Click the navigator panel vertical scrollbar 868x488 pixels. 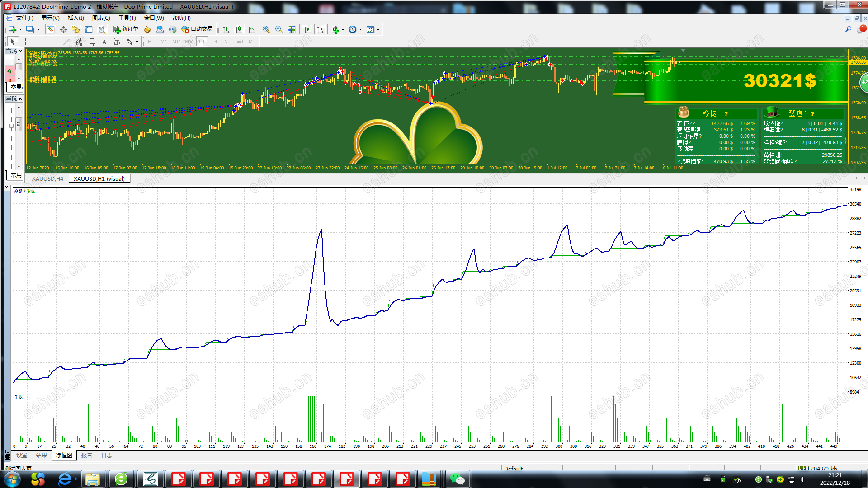pos(19,123)
